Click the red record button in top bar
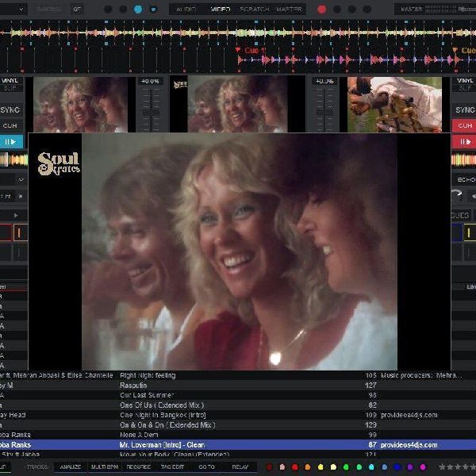Viewport: 476px width, 476px height. [x=321, y=9]
